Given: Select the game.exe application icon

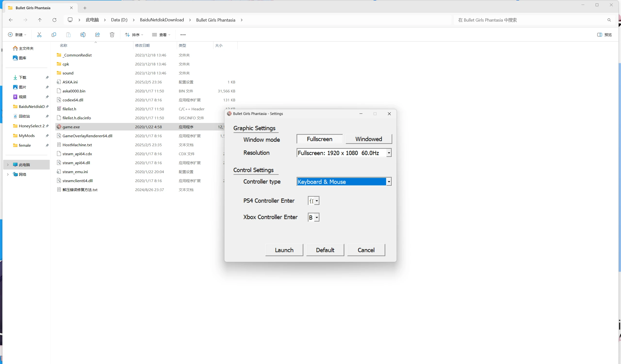Looking at the screenshot, I should [59, 127].
